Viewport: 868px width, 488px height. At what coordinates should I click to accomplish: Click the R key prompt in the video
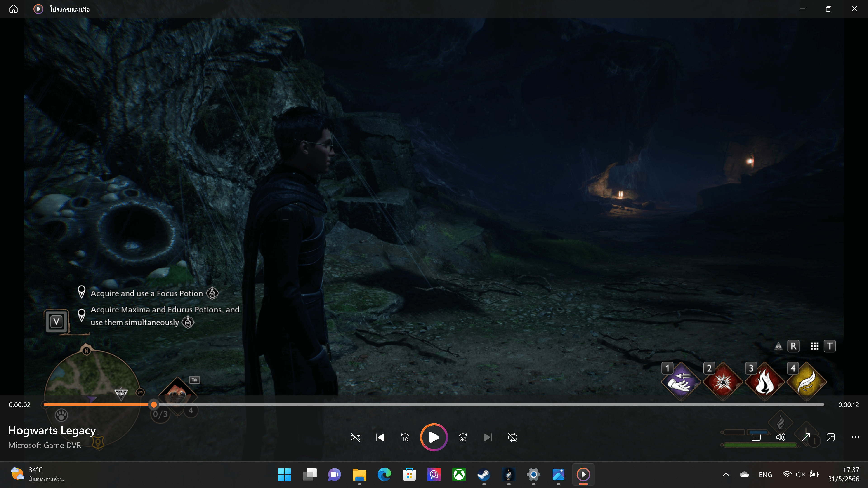[x=794, y=346]
